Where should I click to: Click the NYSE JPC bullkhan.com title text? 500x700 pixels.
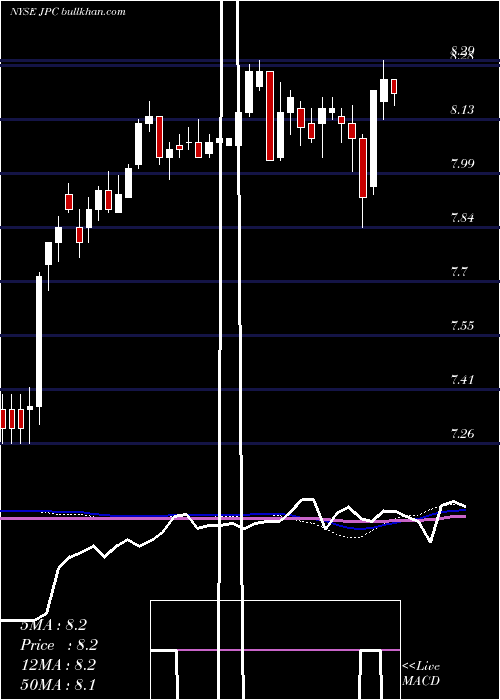click(67, 12)
